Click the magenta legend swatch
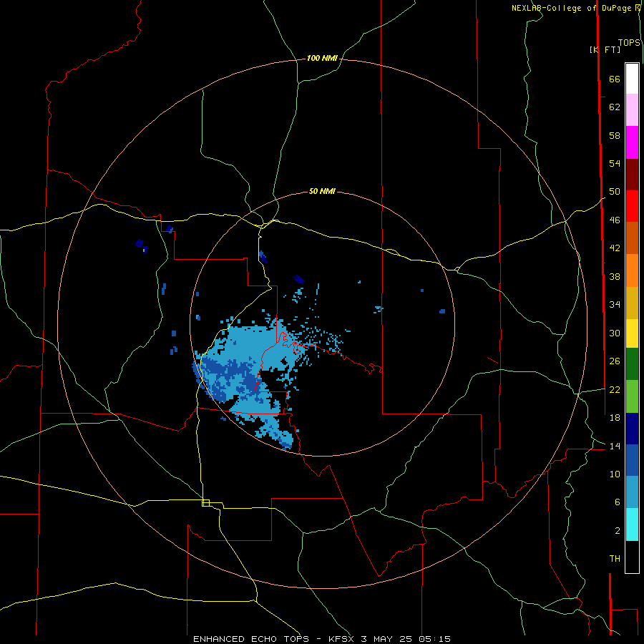Viewport: 644px width, 644px height. 632,142
